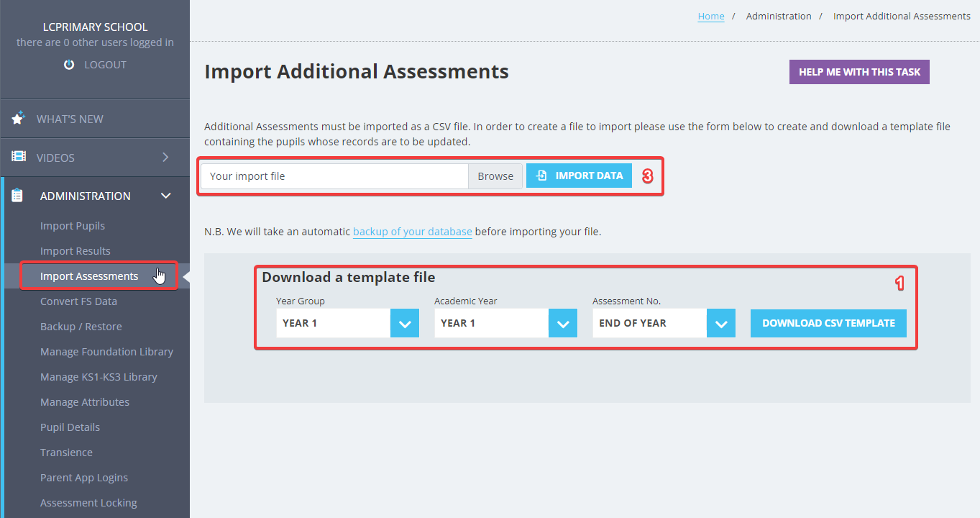This screenshot has width=980, height=518.
Task: Open the Assessment No. dropdown arrow
Action: (x=721, y=323)
